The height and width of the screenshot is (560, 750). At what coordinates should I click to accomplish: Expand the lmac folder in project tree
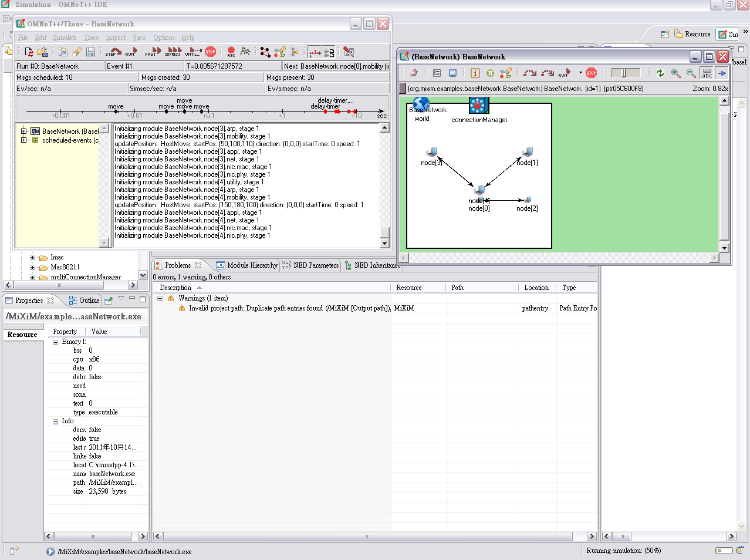tap(33, 257)
